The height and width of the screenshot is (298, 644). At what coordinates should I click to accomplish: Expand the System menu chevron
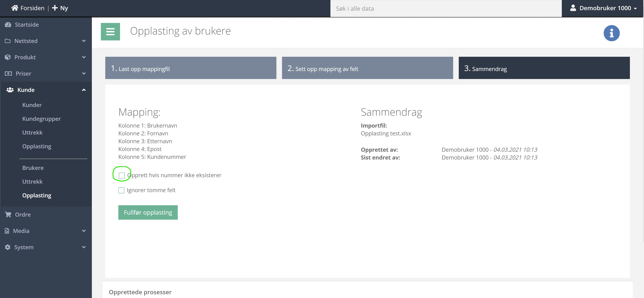(84, 247)
